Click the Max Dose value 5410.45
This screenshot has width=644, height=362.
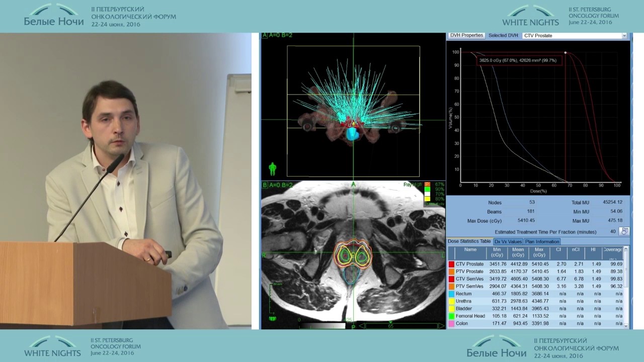[526, 221]
